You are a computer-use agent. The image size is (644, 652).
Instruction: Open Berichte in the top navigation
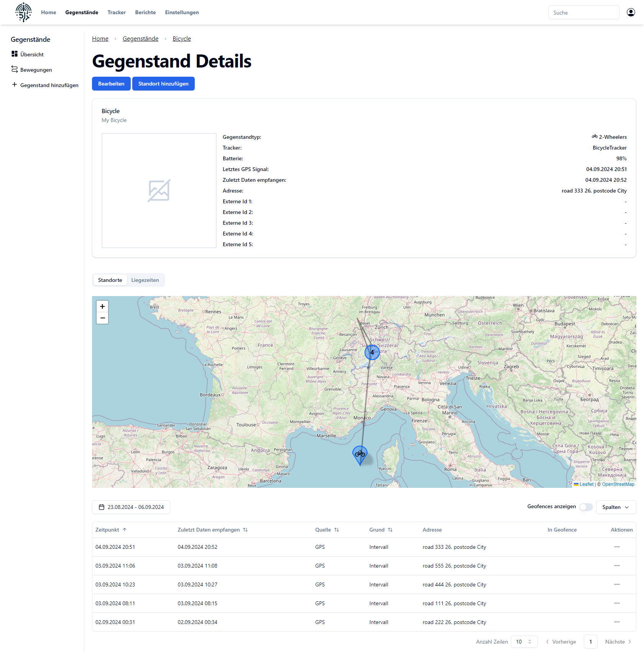pos(145,12)
